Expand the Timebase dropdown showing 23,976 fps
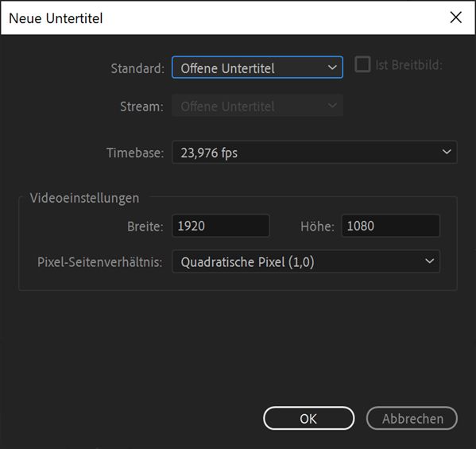Viewport: 476px width, 449px height. [314, 152]
